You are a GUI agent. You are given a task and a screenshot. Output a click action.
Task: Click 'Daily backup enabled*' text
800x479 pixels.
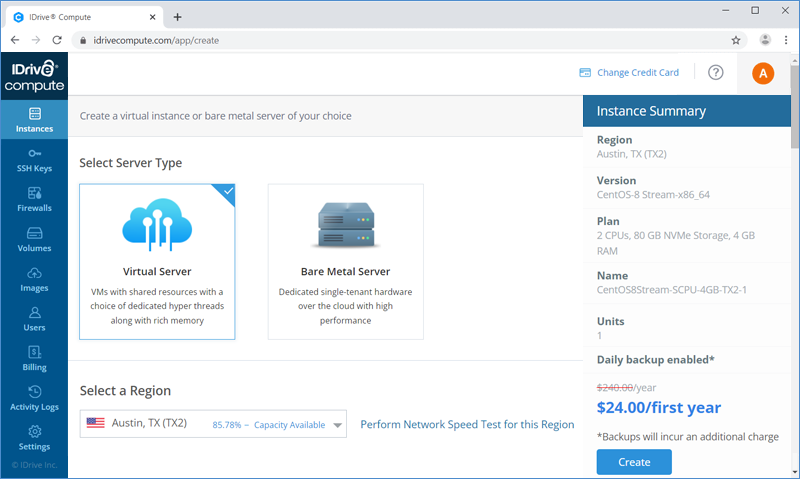point(656,360)
